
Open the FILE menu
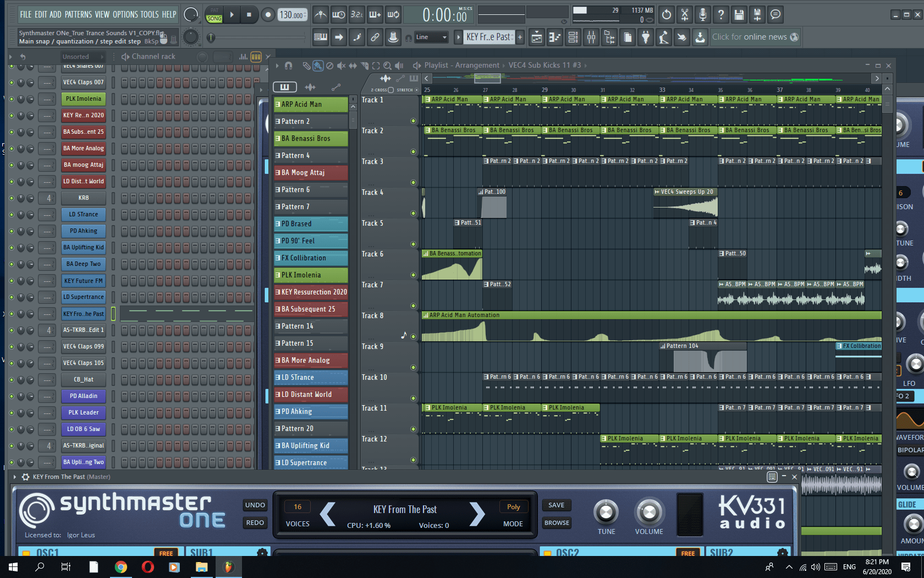point(26,14)
